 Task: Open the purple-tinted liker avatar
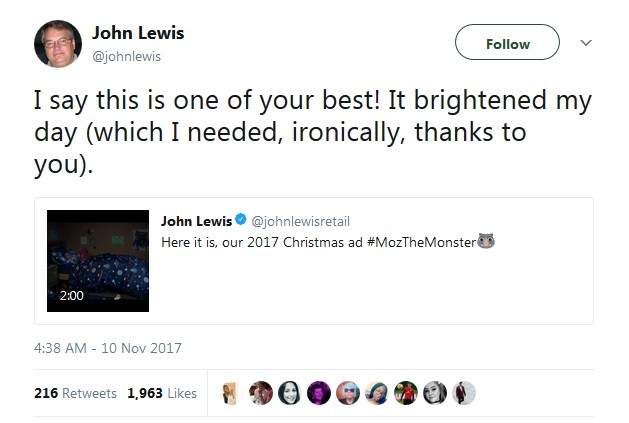[x=319, y=393]
